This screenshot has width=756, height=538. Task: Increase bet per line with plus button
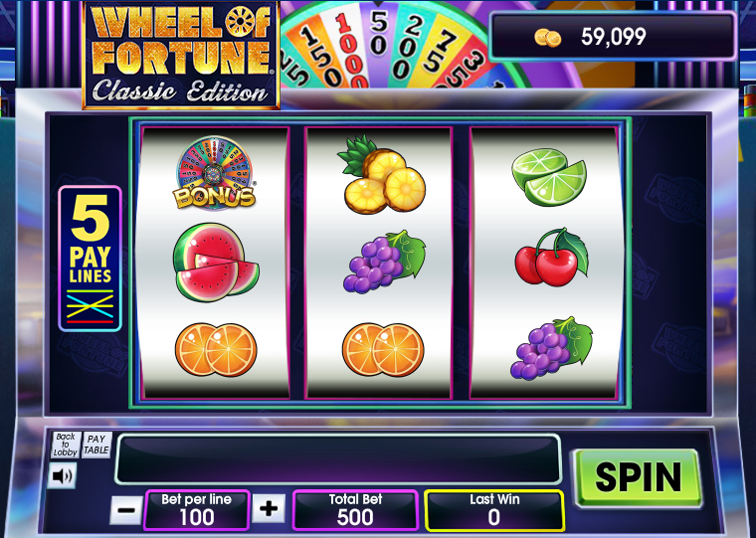pyautogui.click(x=269, y=508)
